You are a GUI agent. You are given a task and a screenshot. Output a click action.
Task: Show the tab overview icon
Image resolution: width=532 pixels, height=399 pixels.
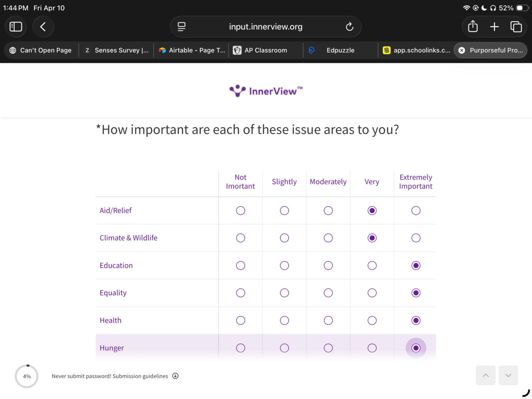(x=516, y=27)
